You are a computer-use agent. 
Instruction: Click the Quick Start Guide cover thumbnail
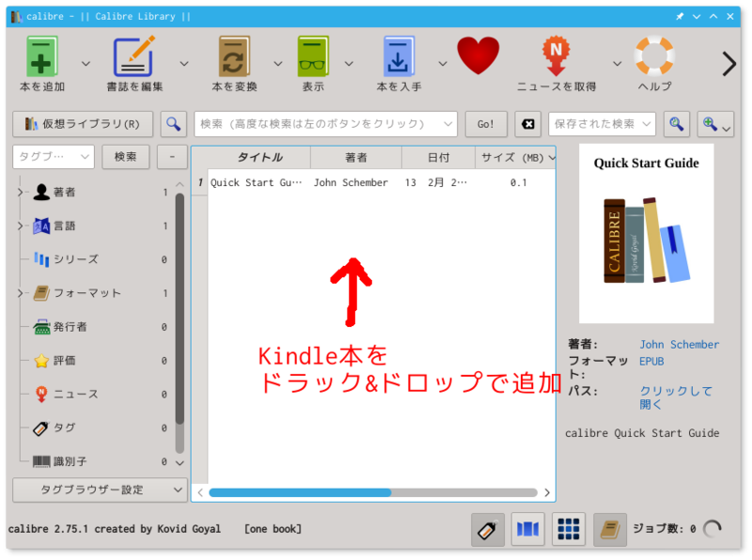pos(646,234)
